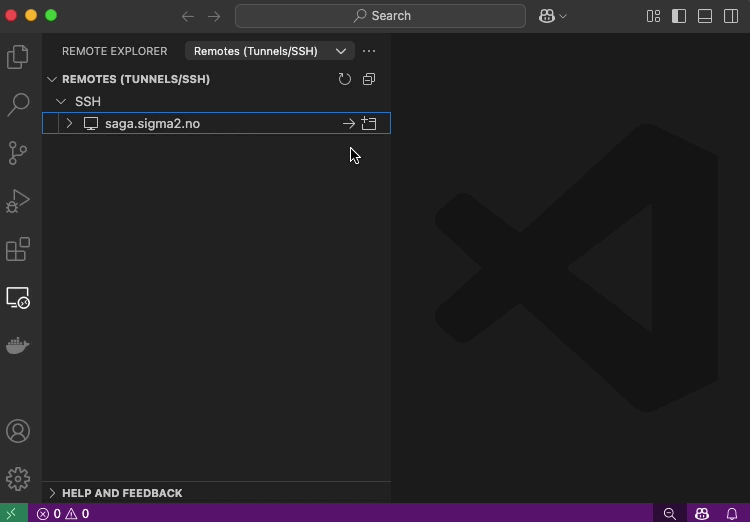Toggle the secondary side bar
The width and height of the screenshot is (750, 522).
coord(731,16)
